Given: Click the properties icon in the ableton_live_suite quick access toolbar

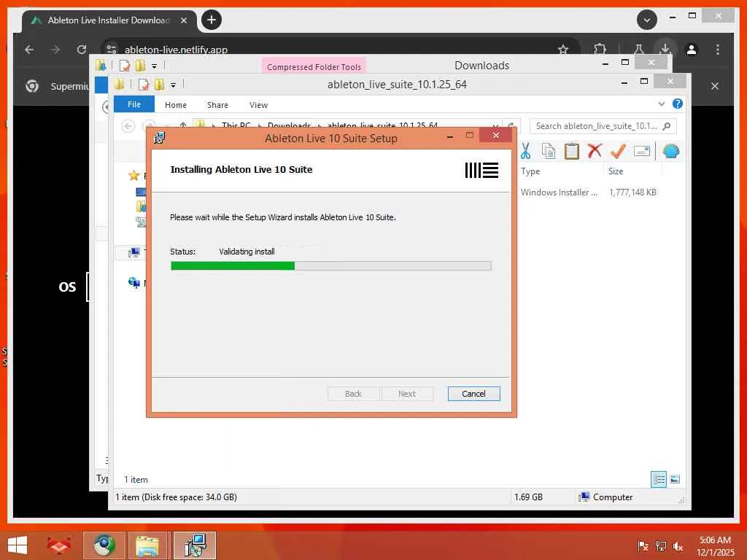Looking at the screenshot, I should click(144, 85).
